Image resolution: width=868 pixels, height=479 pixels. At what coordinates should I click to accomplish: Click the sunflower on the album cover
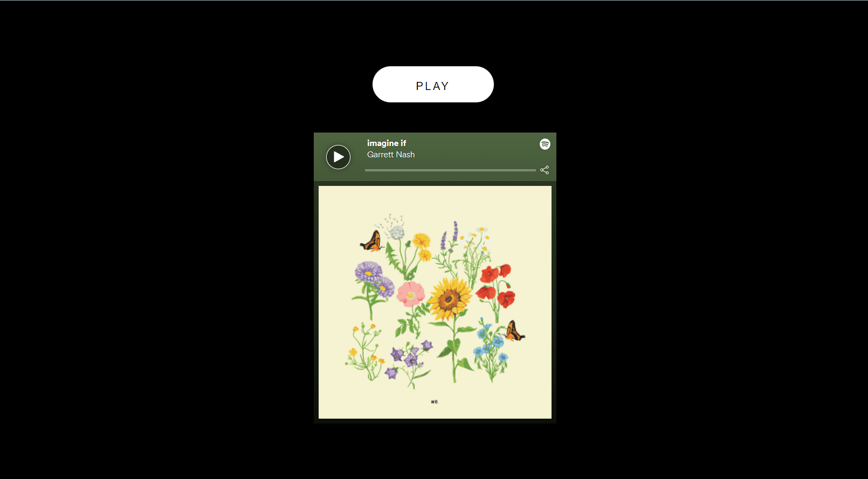pos(450,298)
